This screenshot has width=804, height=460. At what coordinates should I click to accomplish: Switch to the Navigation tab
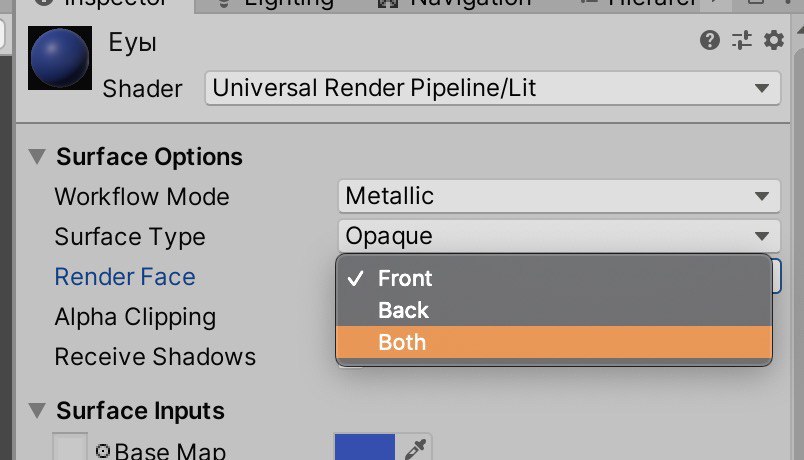coord(456,3)
